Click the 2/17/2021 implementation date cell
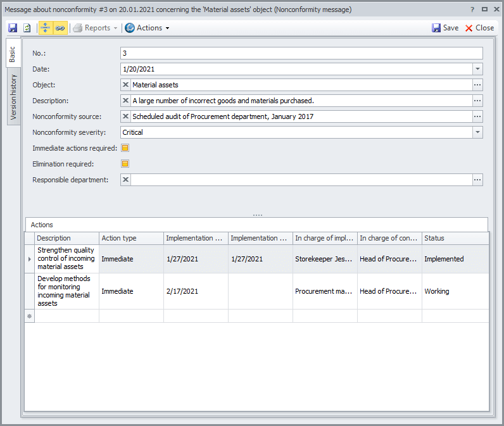 [196, 291]
